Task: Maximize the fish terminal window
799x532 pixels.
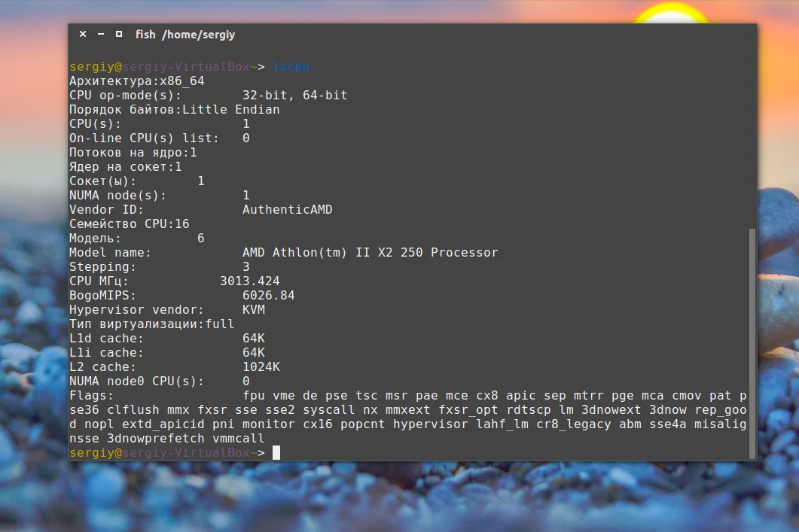Action: [119, 34]
